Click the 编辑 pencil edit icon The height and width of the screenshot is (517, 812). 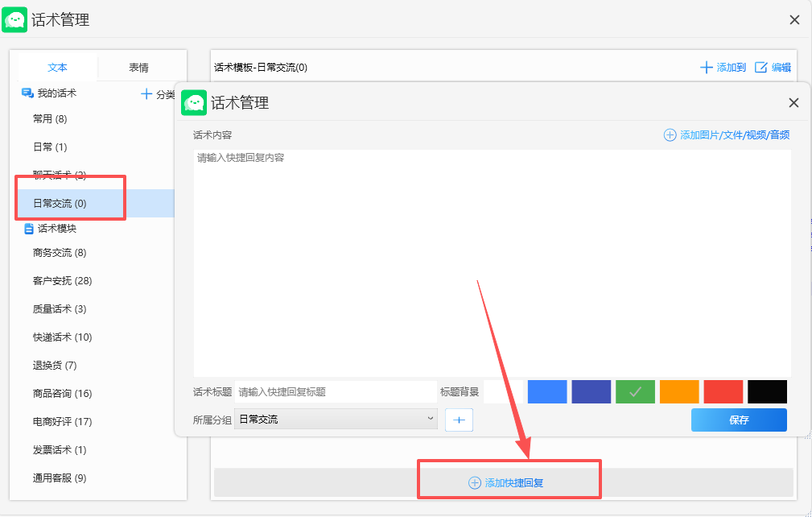point(761,67)
